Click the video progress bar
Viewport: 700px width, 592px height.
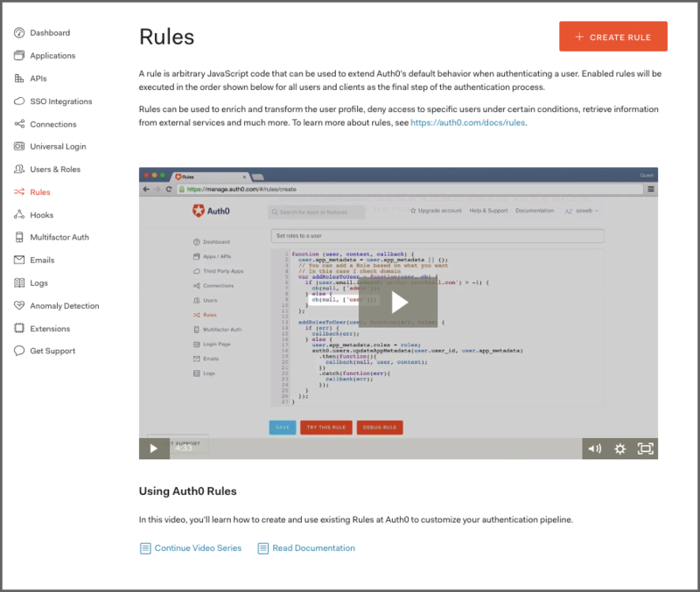(376, 449)
